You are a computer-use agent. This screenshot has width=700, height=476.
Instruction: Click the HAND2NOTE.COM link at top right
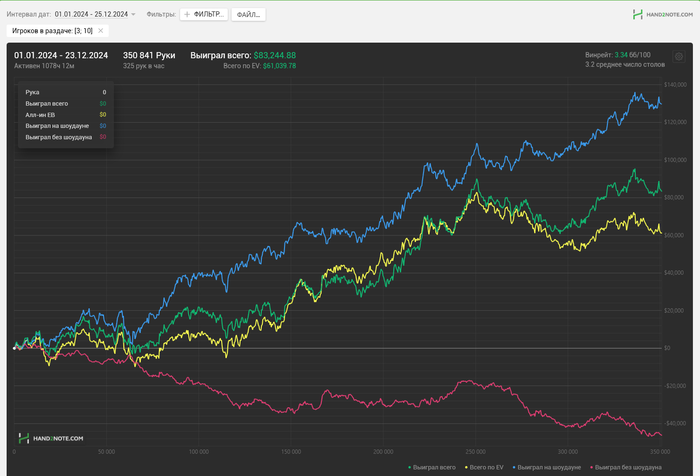(x=670, y=14)
